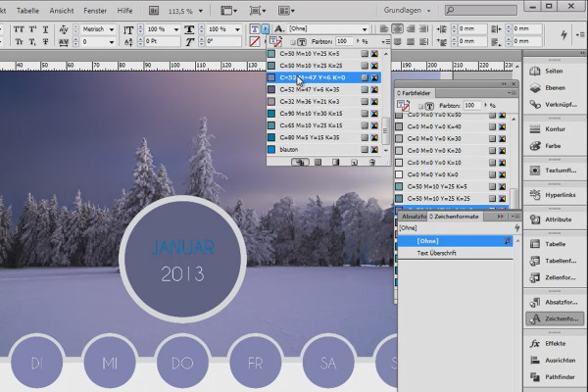Open the tracking value dropdown

click(112, 41)
